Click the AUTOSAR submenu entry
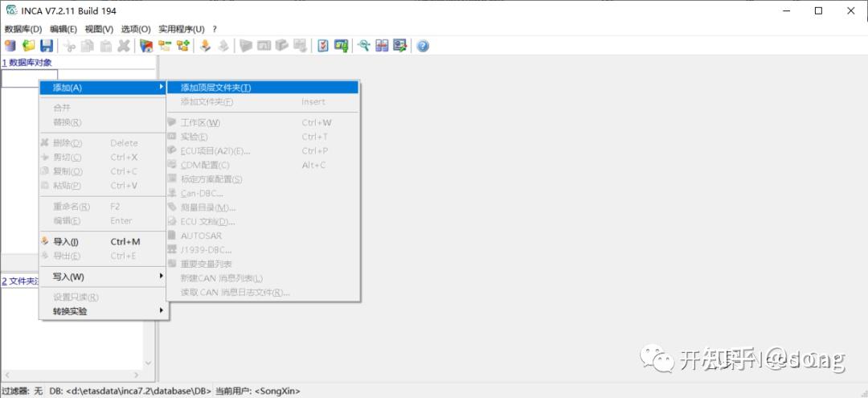Viewport: 868px width, 398px height. click(x=262, y=236)
